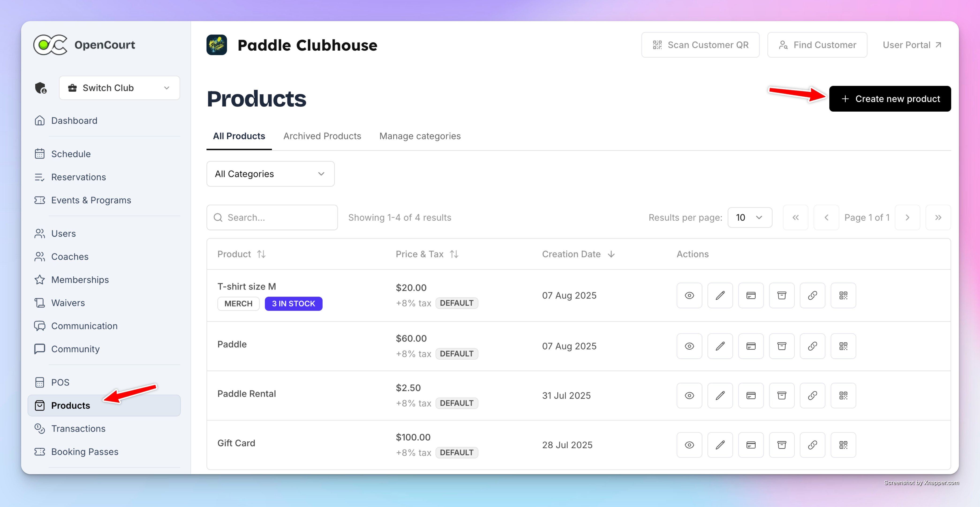Copy link for the $60.00 Paddle product
Screen dimensions: 980x507
pos(812,346)
